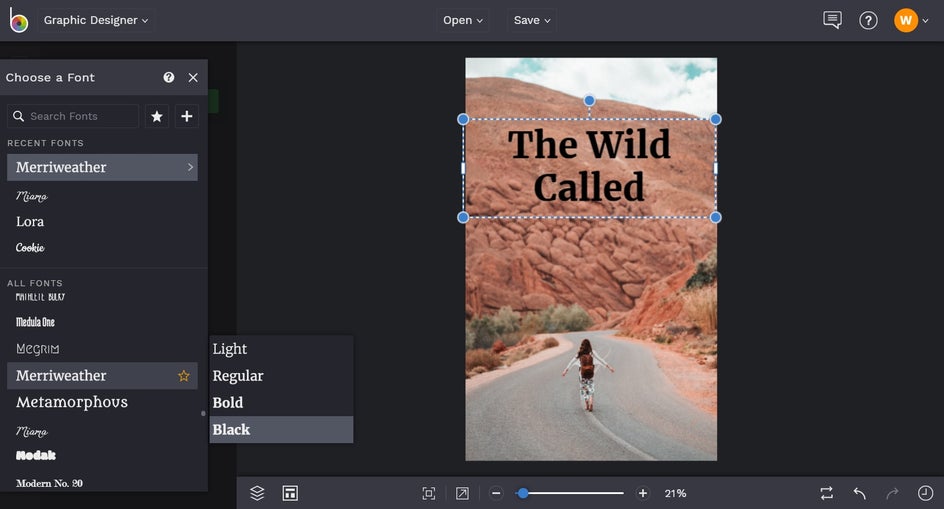
Task: Choose the Light font weight
Action: [x=281, y=349]
